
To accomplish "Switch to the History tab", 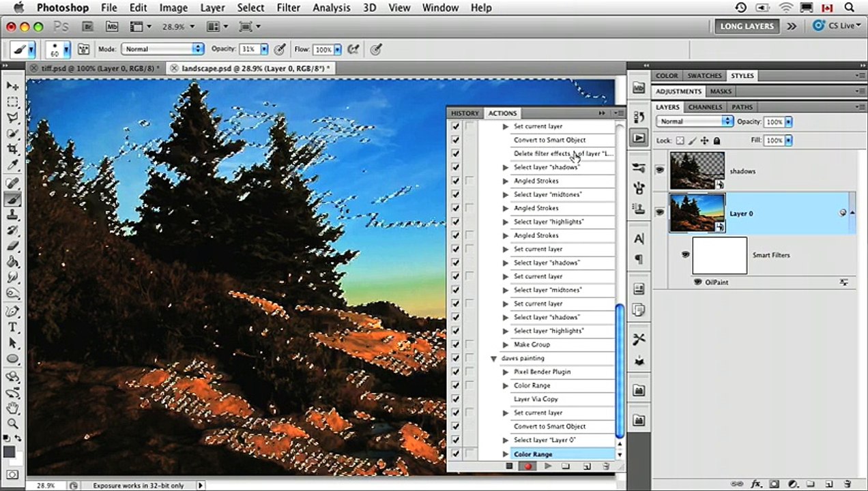I will coord(465,113).
